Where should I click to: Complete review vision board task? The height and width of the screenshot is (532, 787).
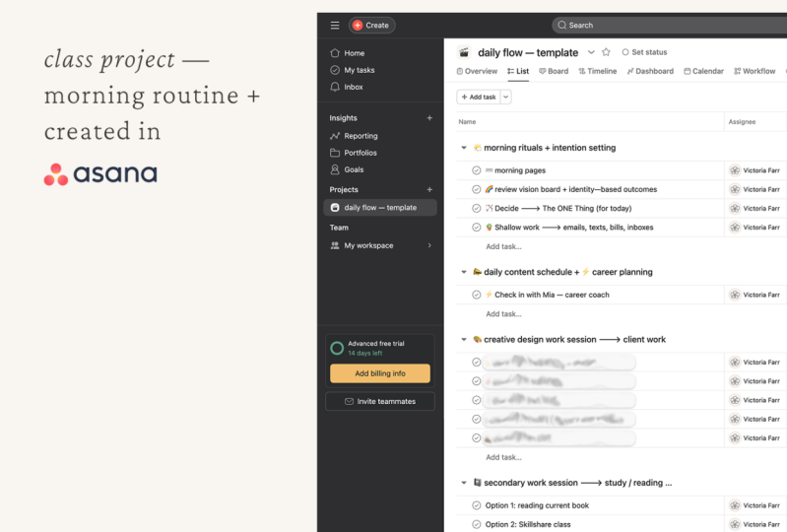point(477,190)
